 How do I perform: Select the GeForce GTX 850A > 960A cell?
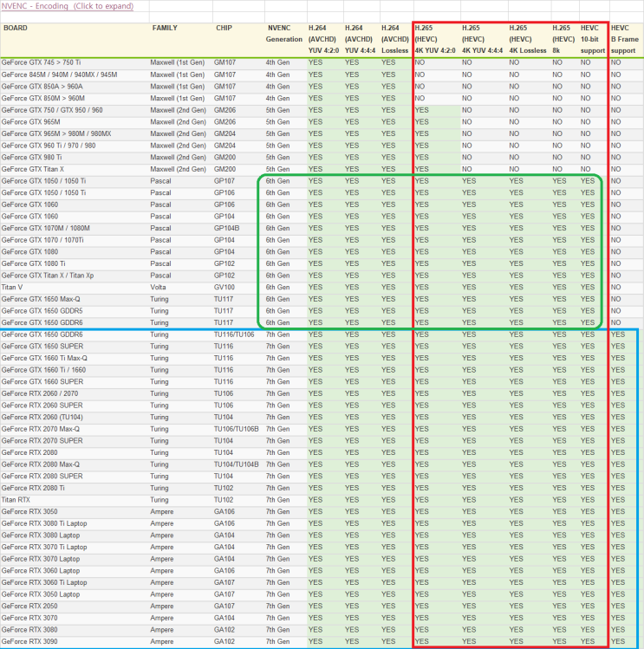[42, 87]
